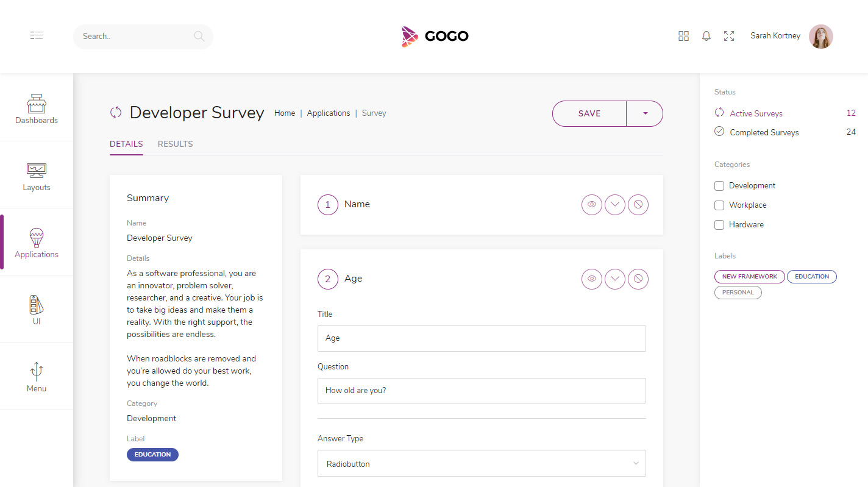Open the notifications bell
This screenshot has height=487, width=868.
point(706,36)
